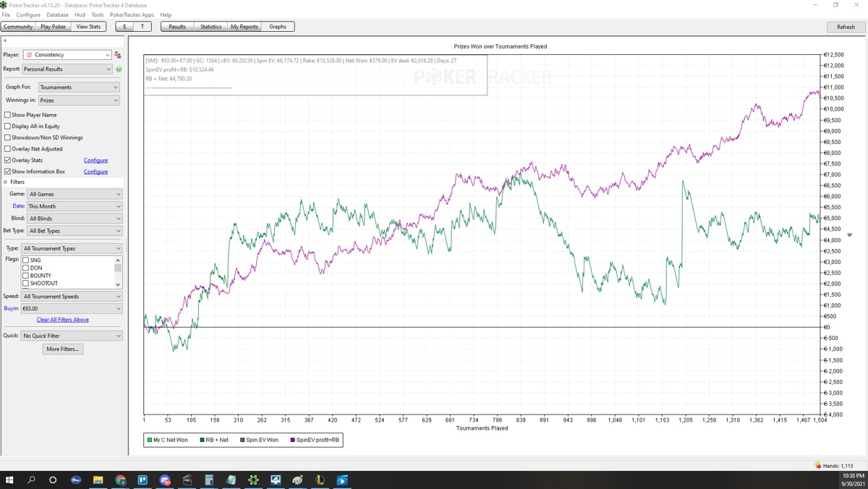Open Google Chrome from the taskbar
868x489 pixels.
[120, 480]
